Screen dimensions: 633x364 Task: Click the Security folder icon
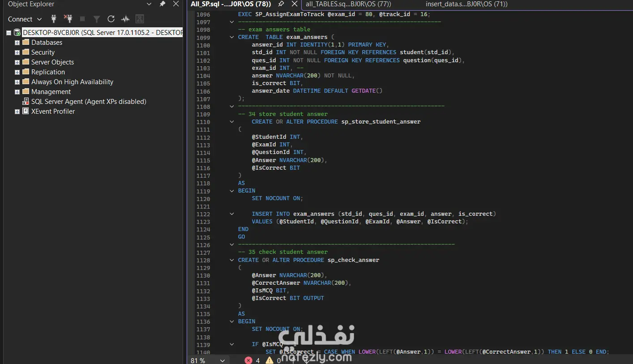[26, 52]
